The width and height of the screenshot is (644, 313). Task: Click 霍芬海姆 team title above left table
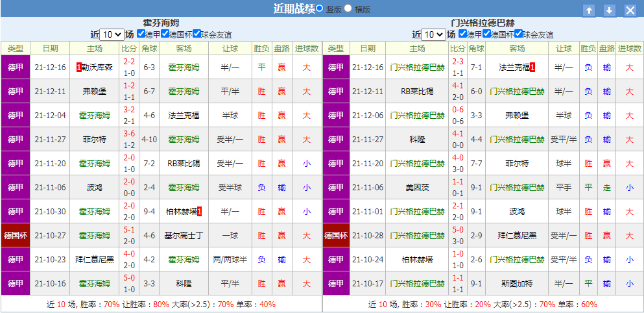click(x=161, y=23)
